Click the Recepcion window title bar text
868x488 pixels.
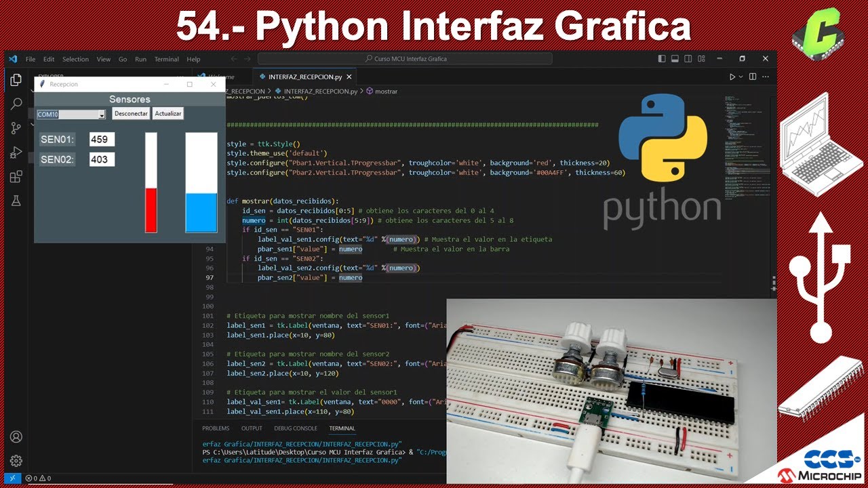tap(64, 84)
